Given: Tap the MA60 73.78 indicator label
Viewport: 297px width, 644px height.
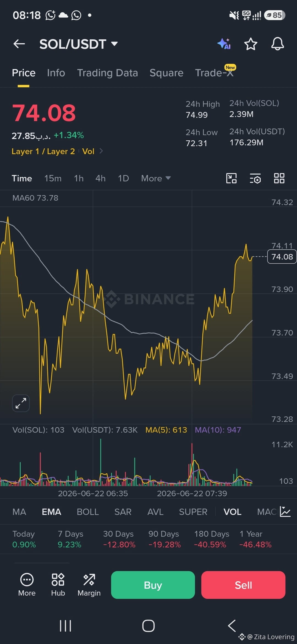Looking at the screenshot, I should pyautogui.click(x=35, y=198).
